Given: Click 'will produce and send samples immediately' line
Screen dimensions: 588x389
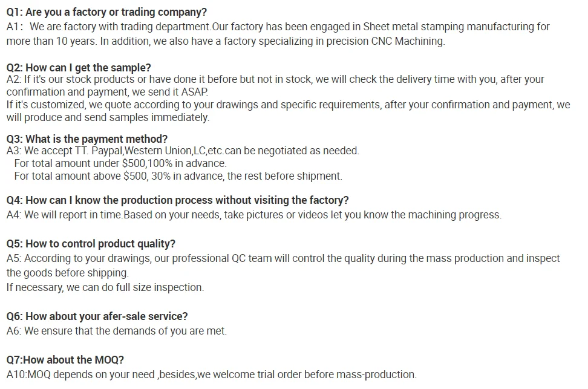Looking at the screenshot, I should click(x=108, y=117).
